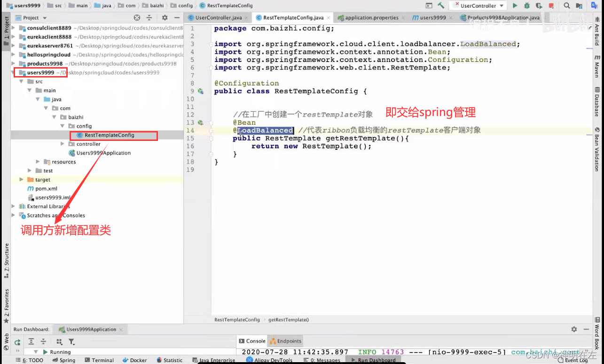
Task: Select pom.xml in the project tree
Action: click(x=46, y=188)
